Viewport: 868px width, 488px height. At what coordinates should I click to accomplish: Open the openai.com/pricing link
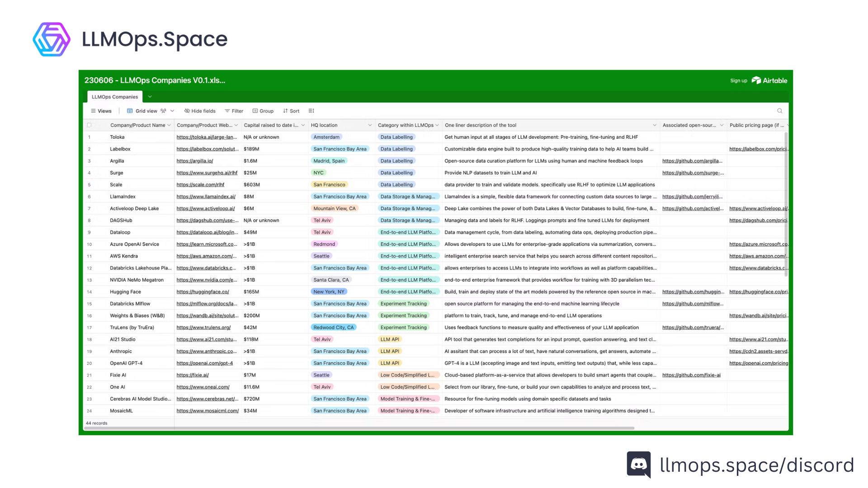(758, 363)
